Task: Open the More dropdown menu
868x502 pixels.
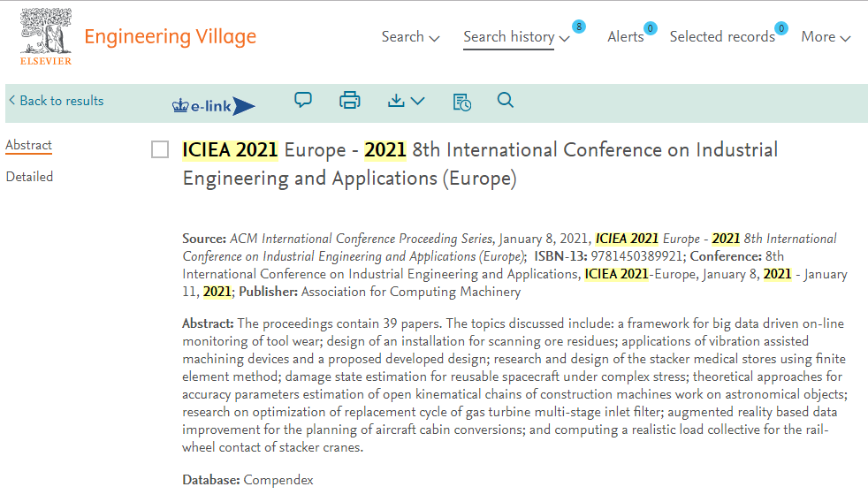Action: coord(826,37)
